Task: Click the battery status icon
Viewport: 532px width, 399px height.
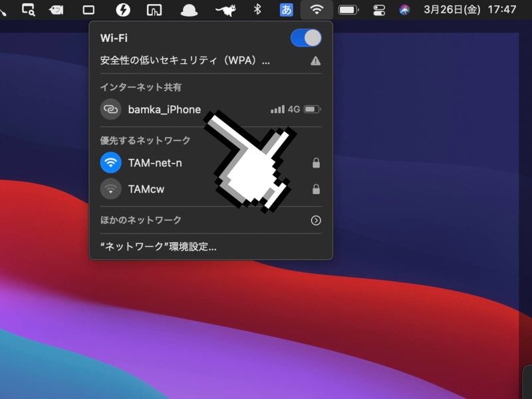Action: (348, 9)
